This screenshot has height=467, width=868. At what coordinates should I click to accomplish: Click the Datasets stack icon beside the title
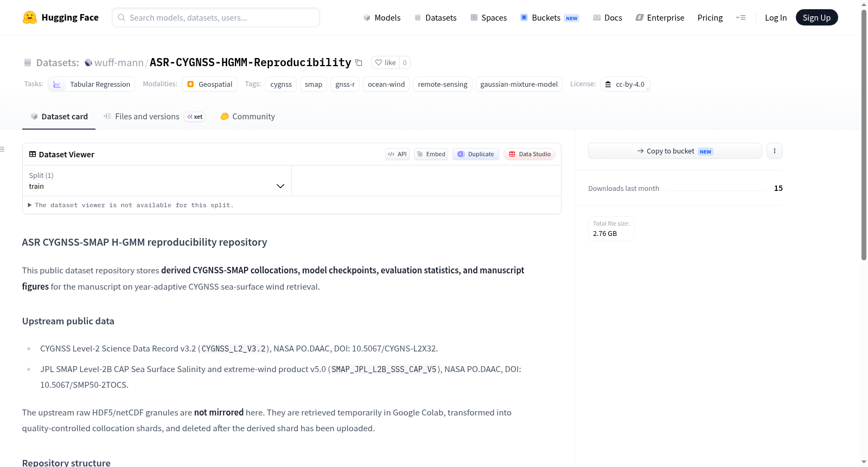(x=28, y=62)
